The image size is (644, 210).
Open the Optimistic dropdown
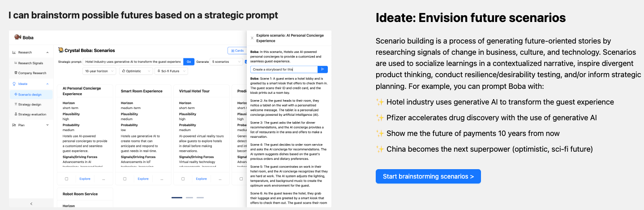click(136, 71)
